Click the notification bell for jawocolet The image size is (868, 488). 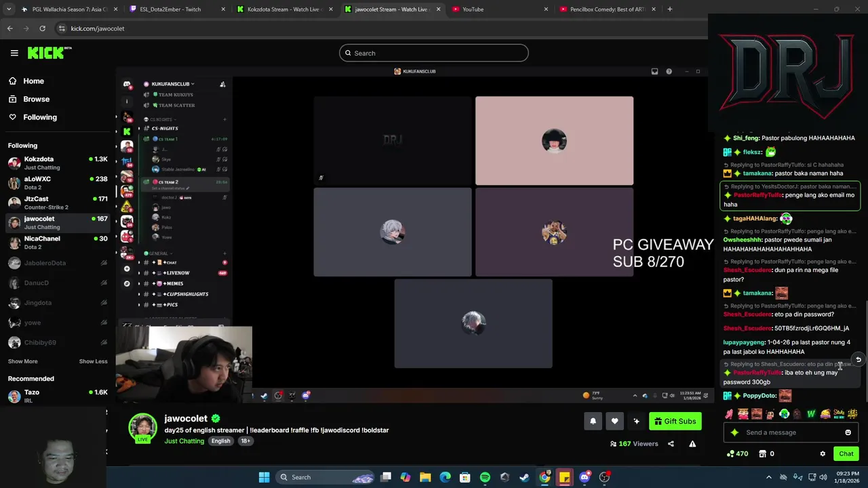[x=593, y=421]
